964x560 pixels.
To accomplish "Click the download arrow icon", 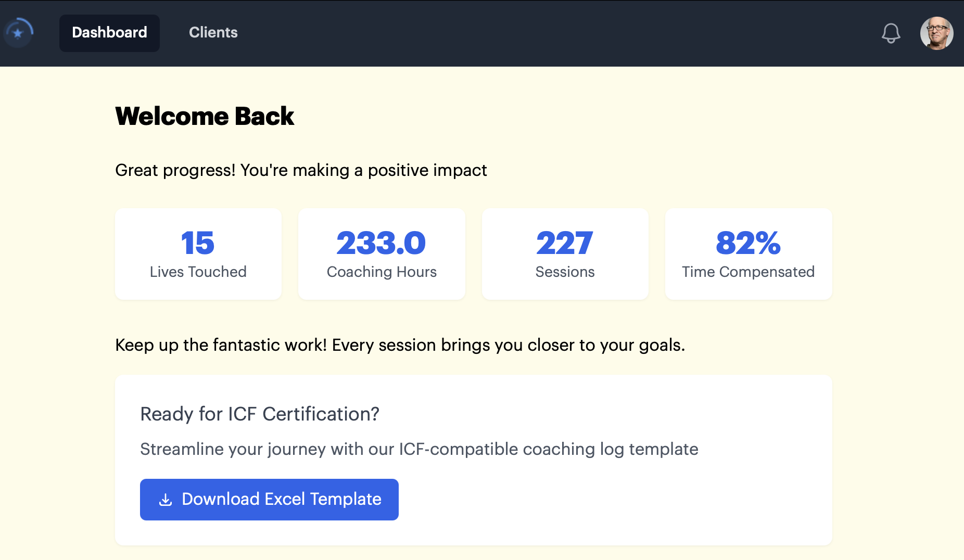I will (166, 500).
